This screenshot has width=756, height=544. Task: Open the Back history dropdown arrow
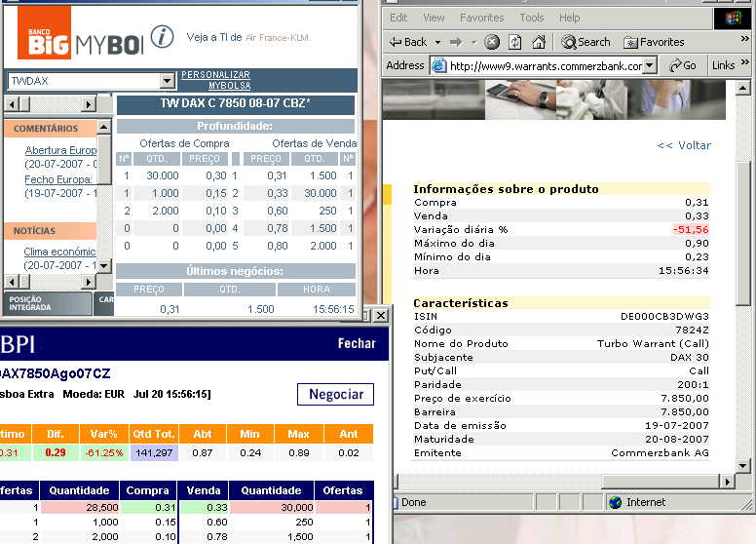click(x=437, y=43)
